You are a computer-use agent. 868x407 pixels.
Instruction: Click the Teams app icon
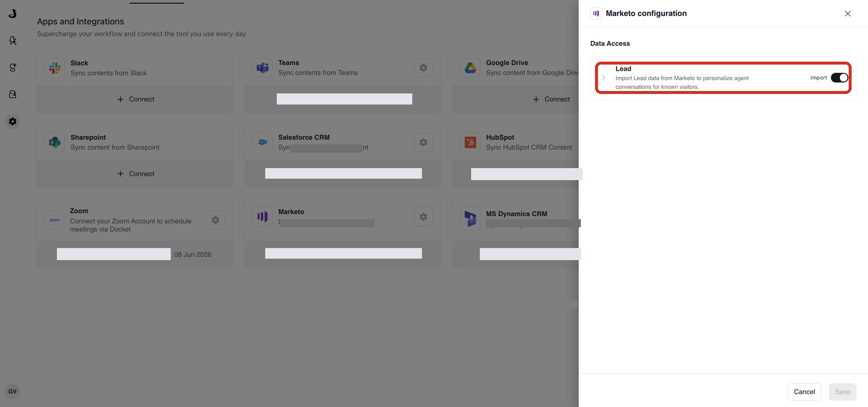pos(262,68)
